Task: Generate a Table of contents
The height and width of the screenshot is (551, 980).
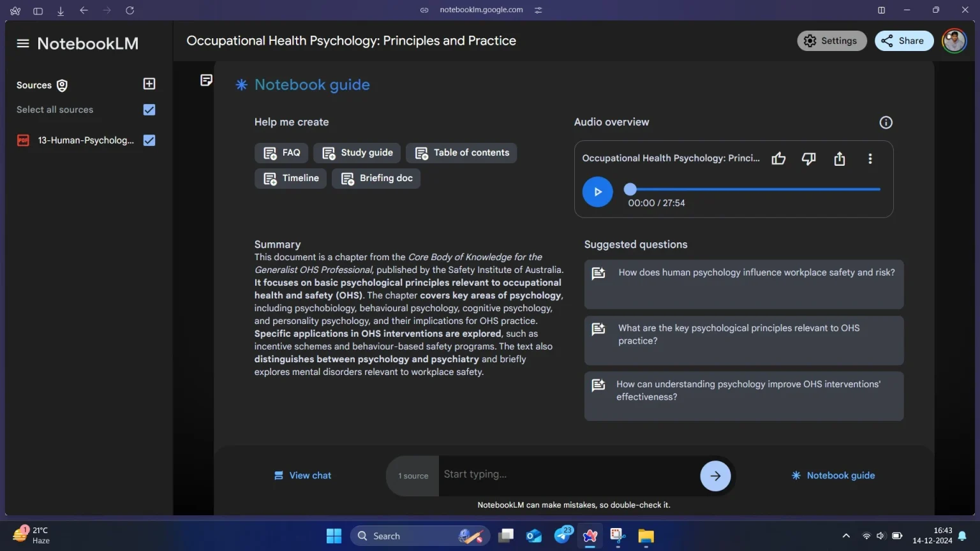Action: pyautogui.click(x=461, y=153)
